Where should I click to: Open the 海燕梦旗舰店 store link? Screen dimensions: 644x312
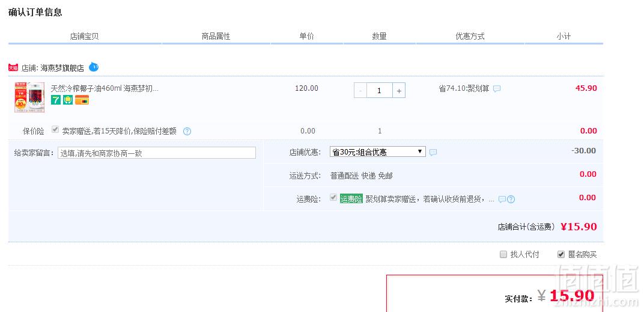[62, 69]
